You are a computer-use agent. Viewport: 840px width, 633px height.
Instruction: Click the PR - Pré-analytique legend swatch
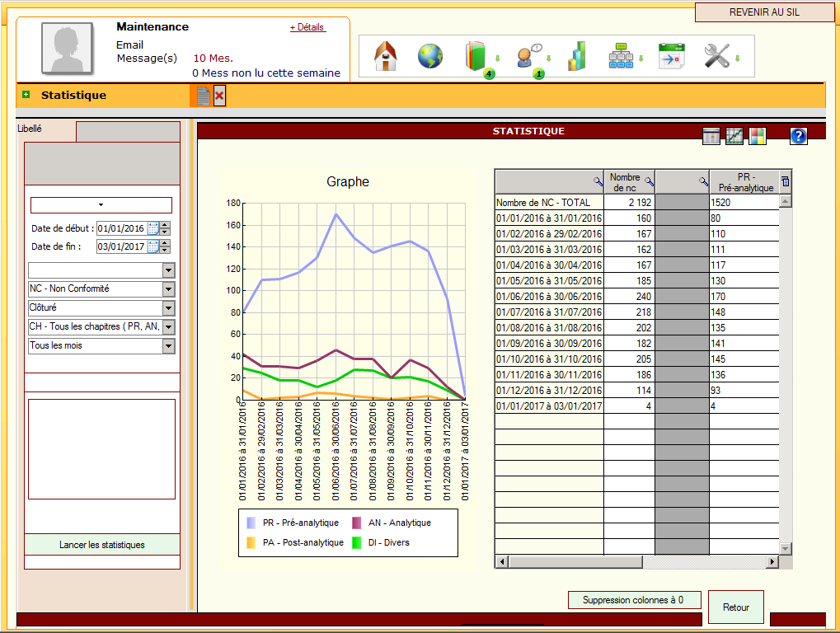pyautogui.click(x=251, y=523)
